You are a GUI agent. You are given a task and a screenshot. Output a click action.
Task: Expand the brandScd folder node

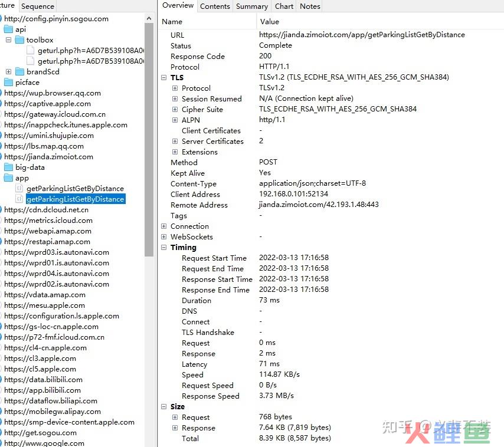(x=9, y=71)
